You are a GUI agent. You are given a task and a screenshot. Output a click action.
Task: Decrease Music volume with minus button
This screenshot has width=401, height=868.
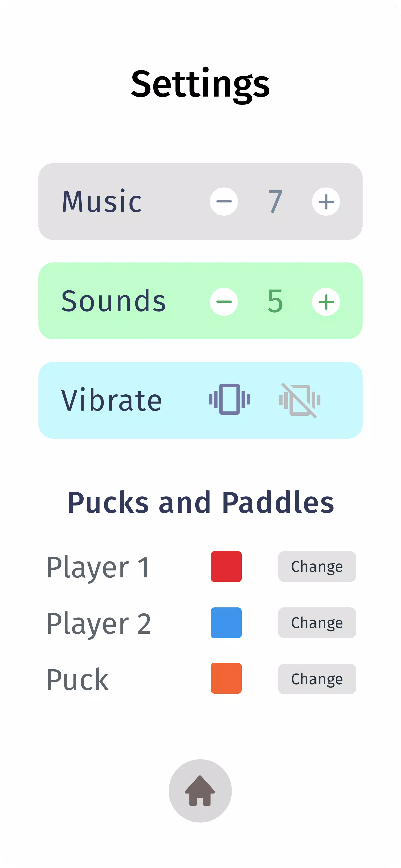point(224,202)
